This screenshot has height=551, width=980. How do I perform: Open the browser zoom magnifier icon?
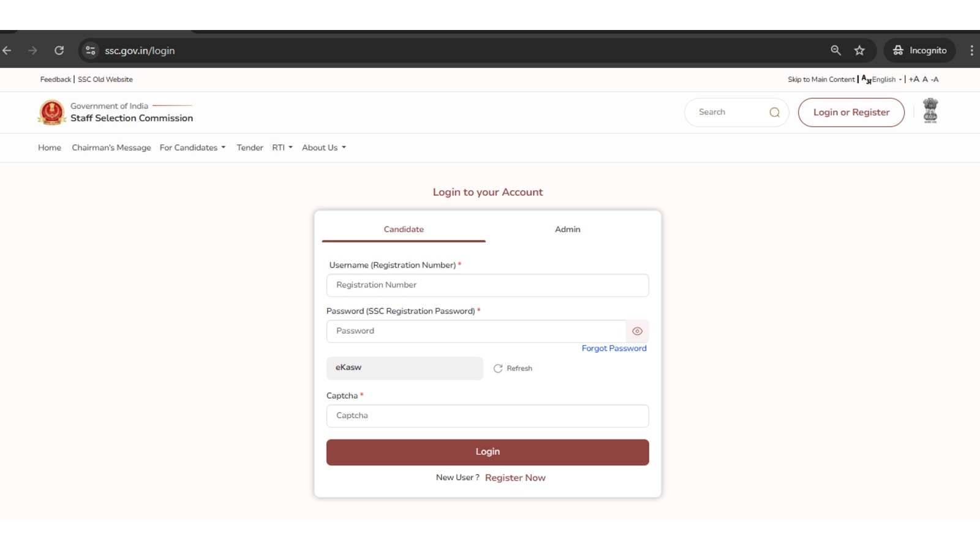[x=835, y=50]
